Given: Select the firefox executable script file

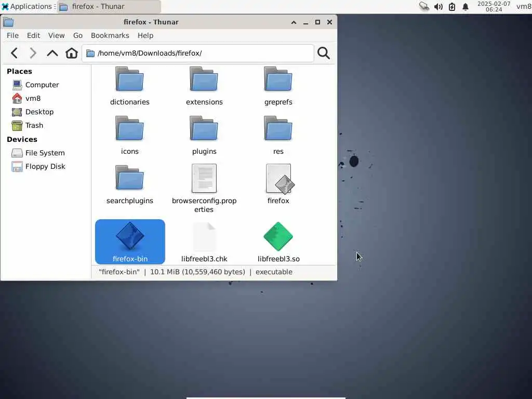Looking at the screenshot, I should 278,185.
